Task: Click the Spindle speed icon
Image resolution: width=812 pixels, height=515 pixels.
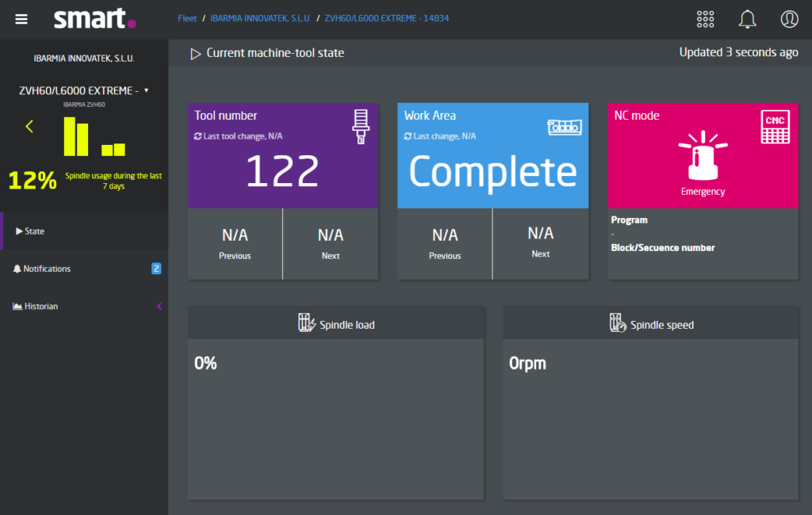Action: click(x=619, y=324)
